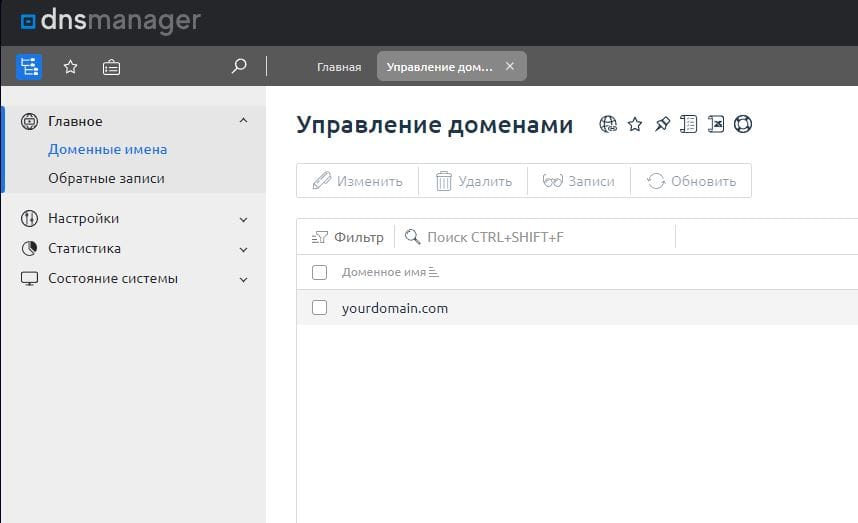Click the globe icon beside page title
This screenshot has width=858, height=523.
[x=608, y=124]
